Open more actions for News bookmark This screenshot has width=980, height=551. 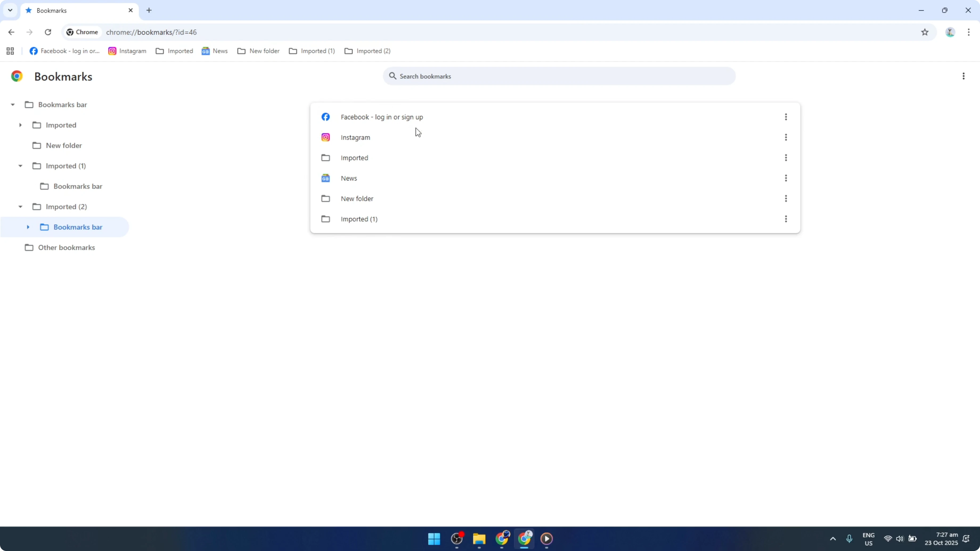click(786, 178)
